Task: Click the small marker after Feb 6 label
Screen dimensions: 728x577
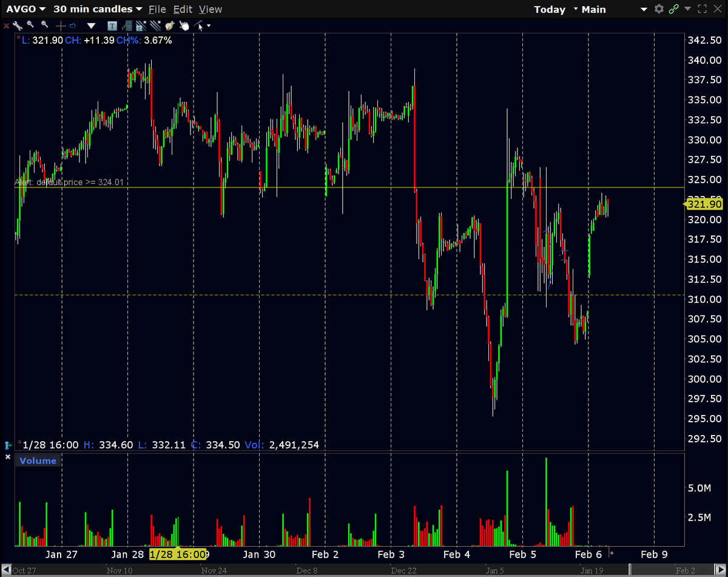Action: coord(612,553)
